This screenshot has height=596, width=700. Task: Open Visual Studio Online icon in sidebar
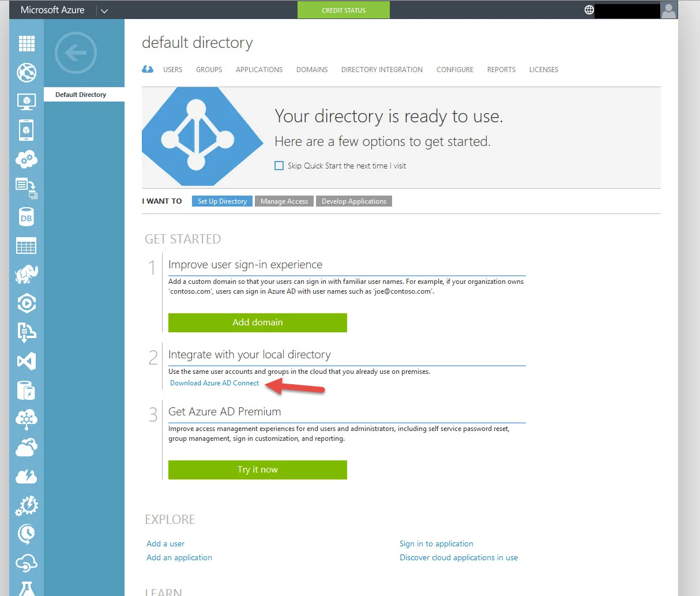(27, 361)
